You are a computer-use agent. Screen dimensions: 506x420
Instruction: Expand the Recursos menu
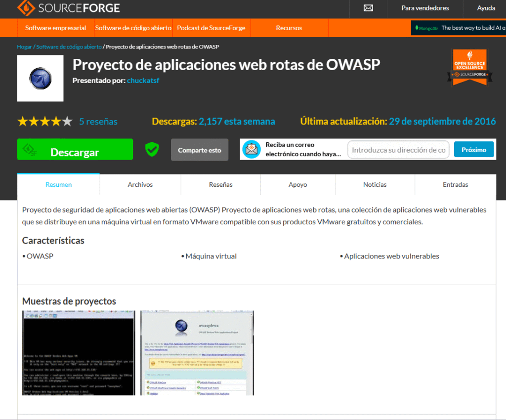click(289, 28)
